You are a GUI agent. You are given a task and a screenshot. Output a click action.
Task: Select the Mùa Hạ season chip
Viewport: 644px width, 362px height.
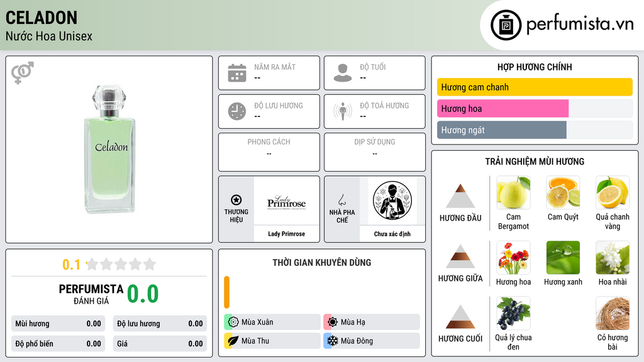pos(372,322)
